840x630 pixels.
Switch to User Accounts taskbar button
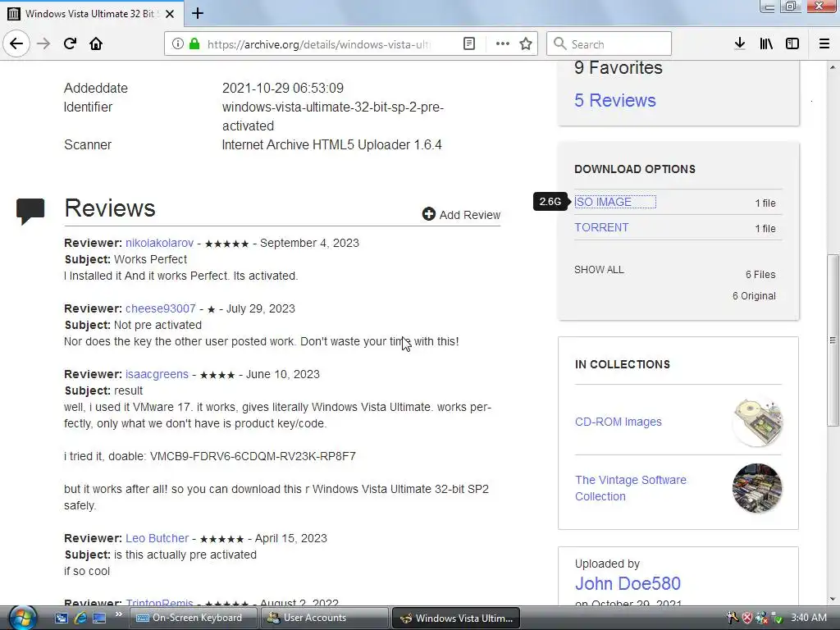pyautogui.click(x=325, y=618)
